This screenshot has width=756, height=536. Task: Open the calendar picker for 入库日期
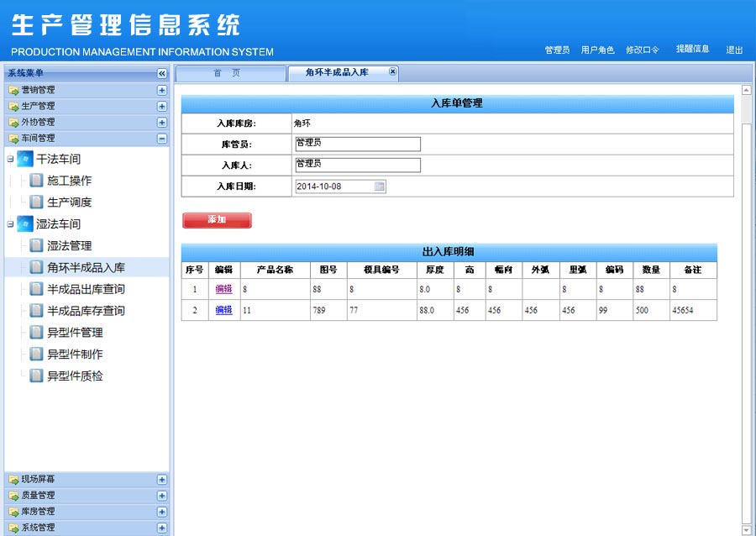[x=380, y=187]
